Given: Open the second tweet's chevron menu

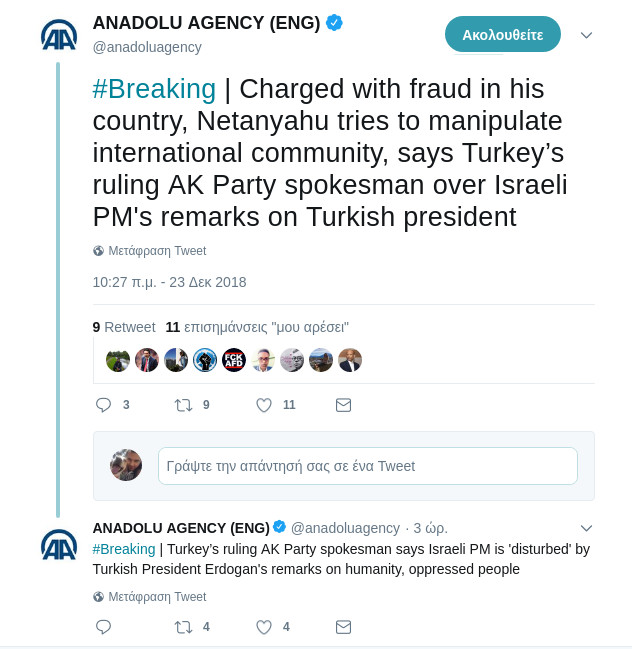Looking at the screenshot, I should point(587,527).
